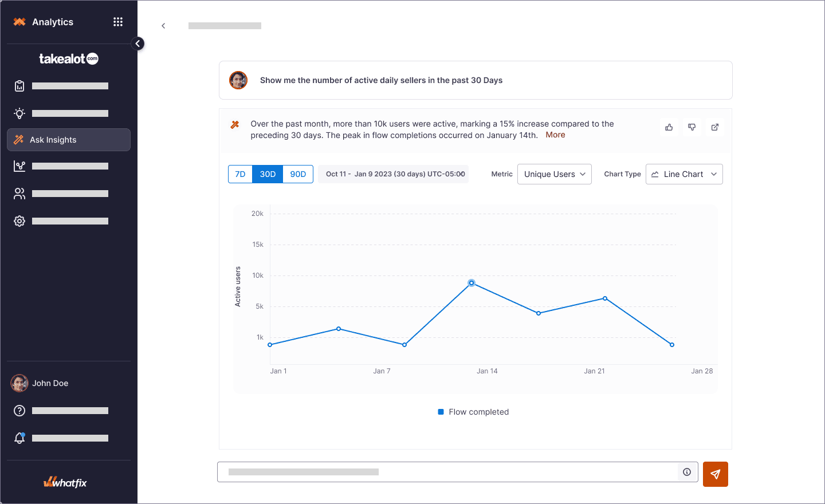Click the thumbs up feedback icon
825x504 pixels.
(669, 127)
